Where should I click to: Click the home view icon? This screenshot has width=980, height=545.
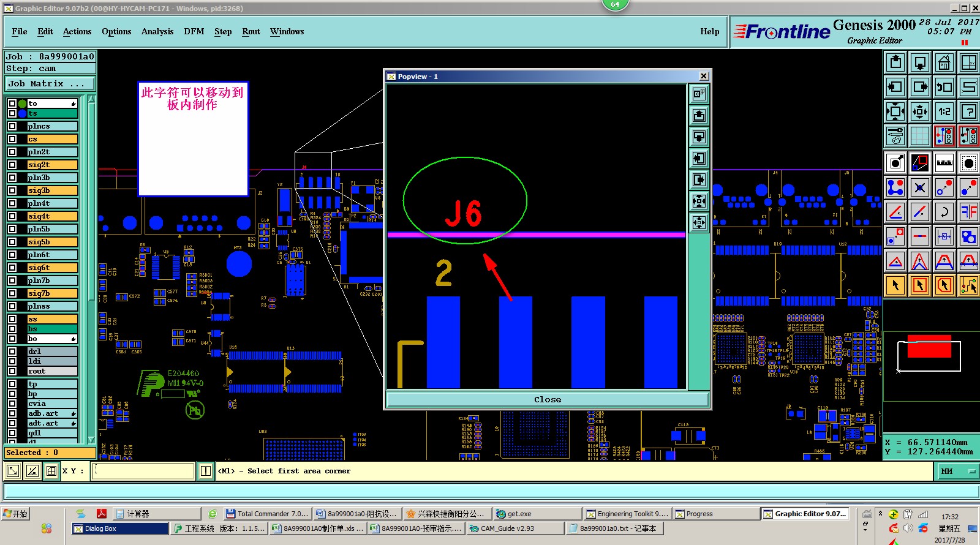[944, 62]
